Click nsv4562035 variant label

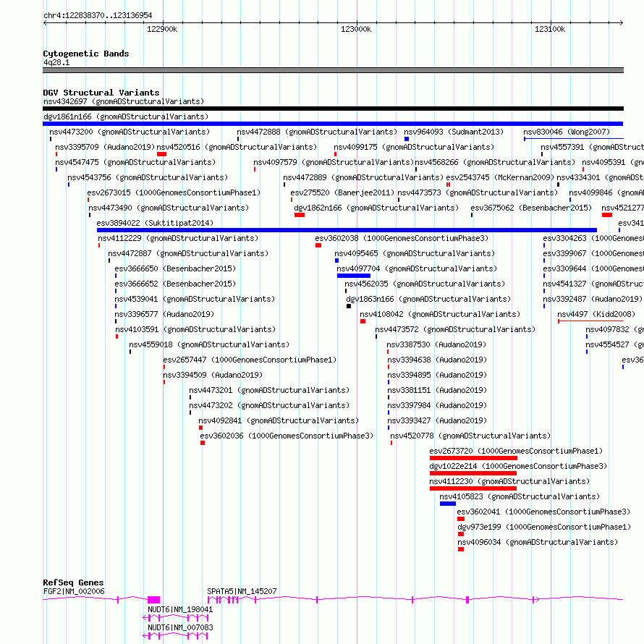tap(425, 284)
